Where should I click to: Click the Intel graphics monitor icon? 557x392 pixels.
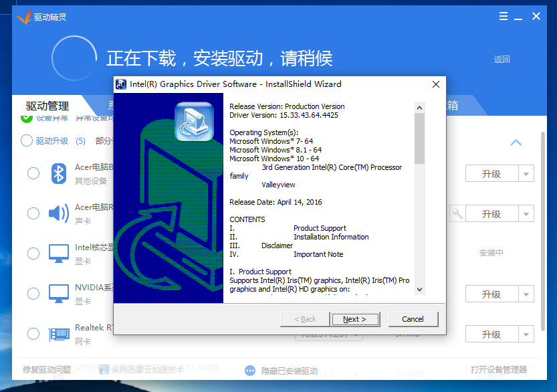[x=59, y=254]
